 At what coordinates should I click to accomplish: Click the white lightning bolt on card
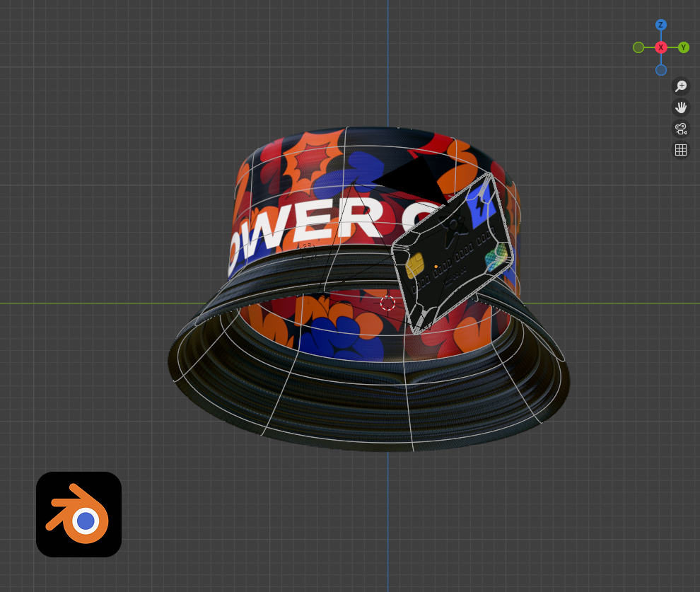(482, 203)
